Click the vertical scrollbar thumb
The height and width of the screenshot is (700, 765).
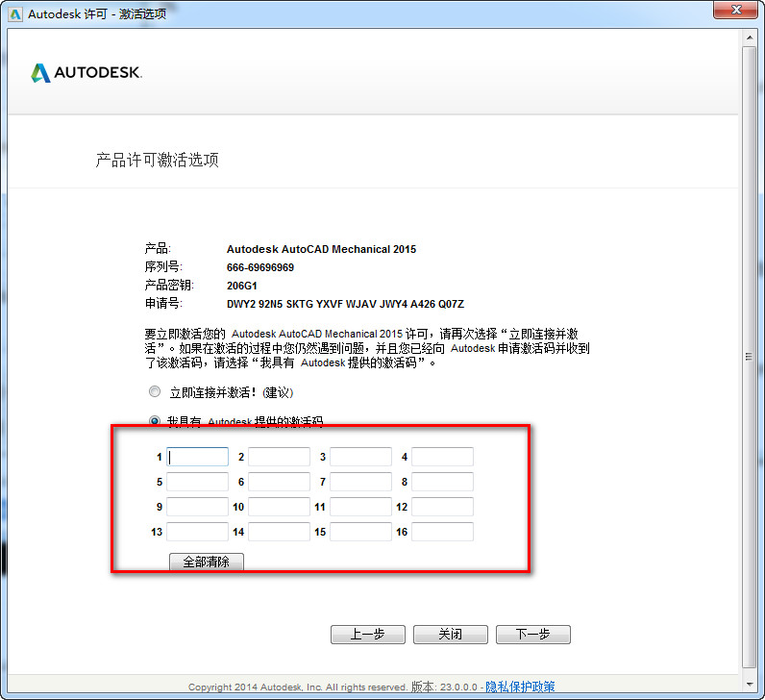(x=750, y=357)
